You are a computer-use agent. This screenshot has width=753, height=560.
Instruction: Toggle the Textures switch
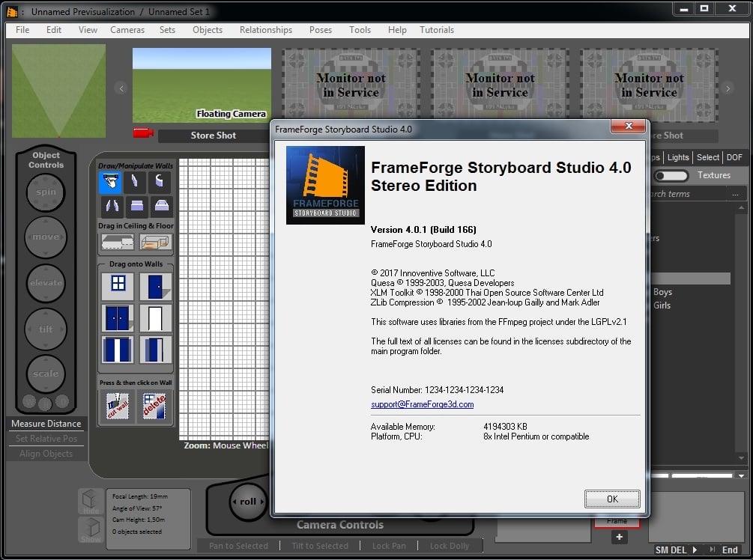(x=671, y=176)
